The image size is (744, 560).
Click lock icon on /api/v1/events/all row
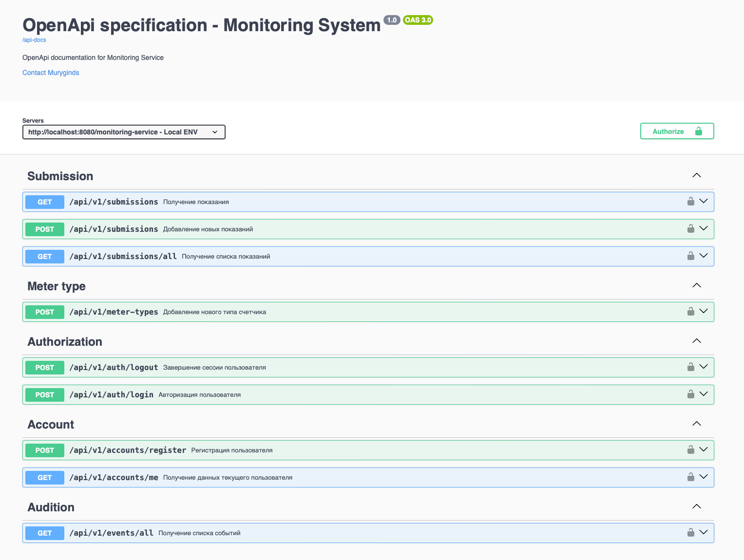pyautogui.click(x=690, y=532)
